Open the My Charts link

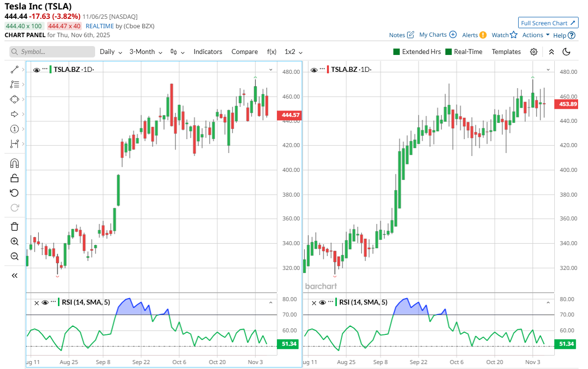pos(433,35)
